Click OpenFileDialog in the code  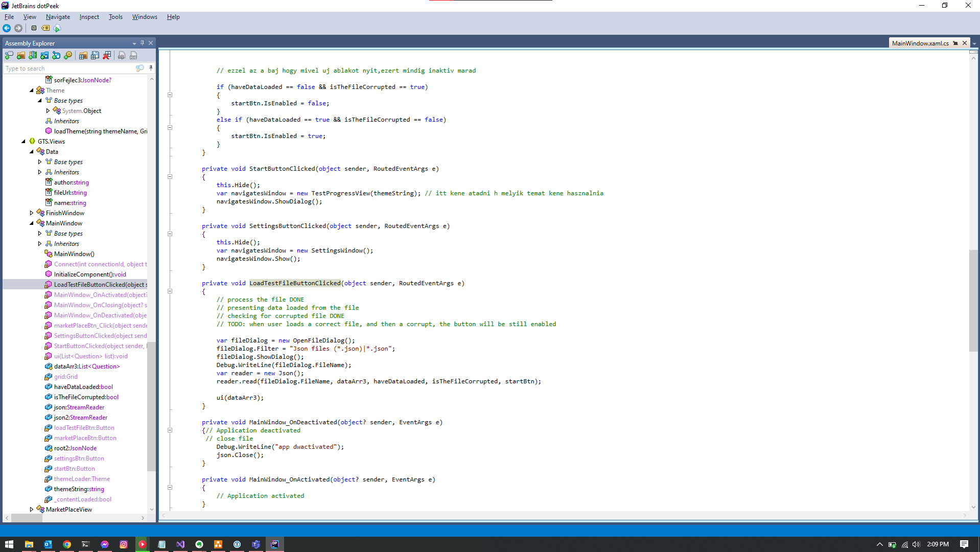pos(318,340)
